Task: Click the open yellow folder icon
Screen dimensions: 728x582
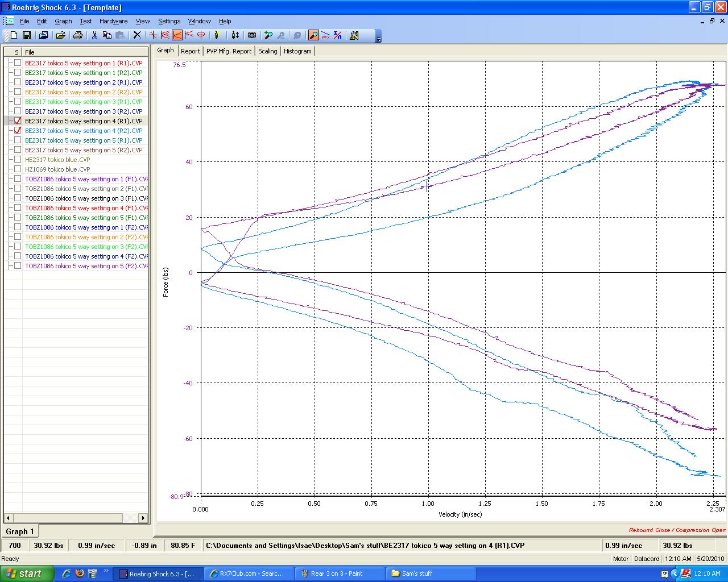Action: point(60,35)
